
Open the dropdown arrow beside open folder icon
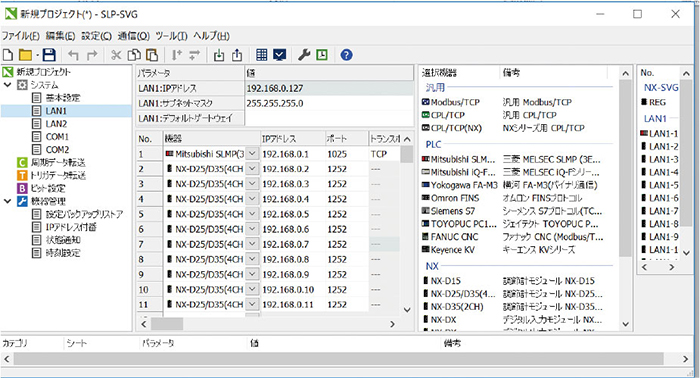pos(38,55)
